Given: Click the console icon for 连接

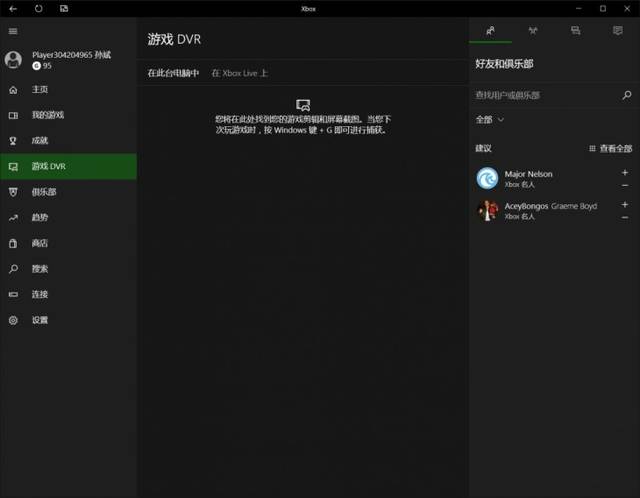Looking at the screenshot, I should [13, 294].
